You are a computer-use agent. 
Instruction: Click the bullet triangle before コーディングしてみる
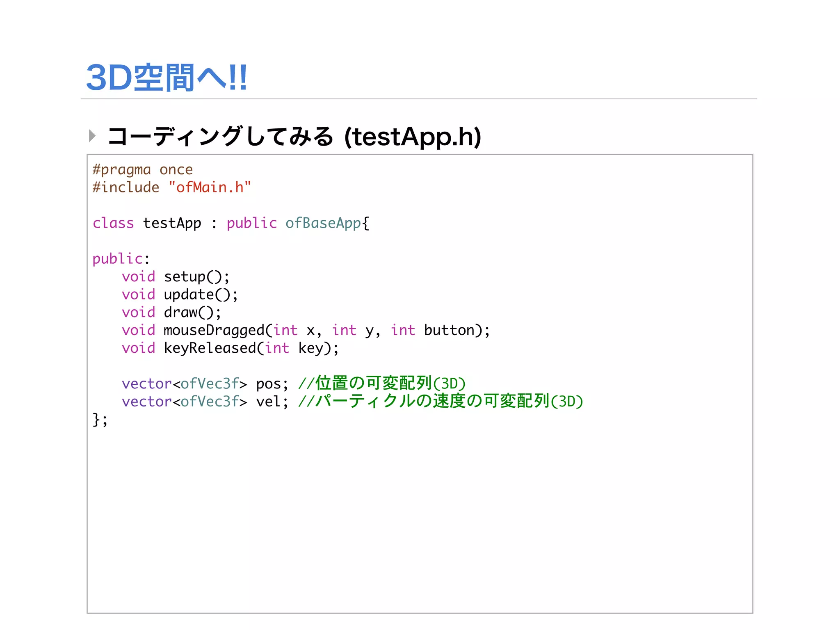pos(92,136)
